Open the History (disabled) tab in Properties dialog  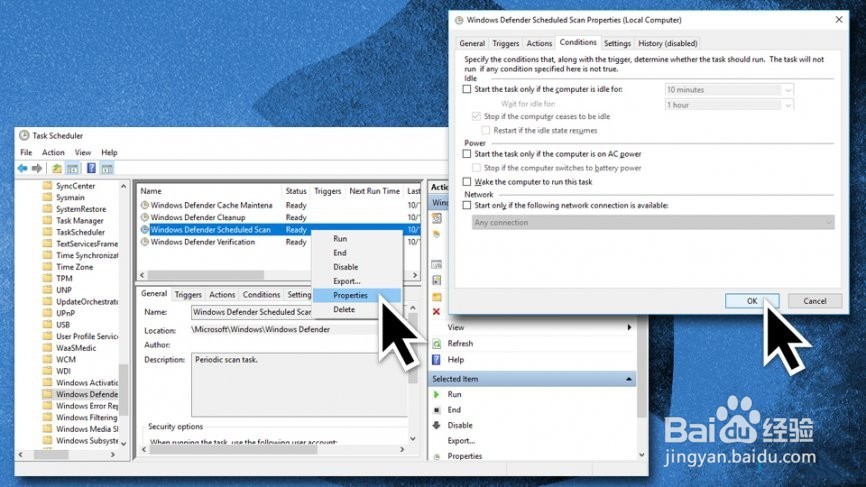pos(668,43)
